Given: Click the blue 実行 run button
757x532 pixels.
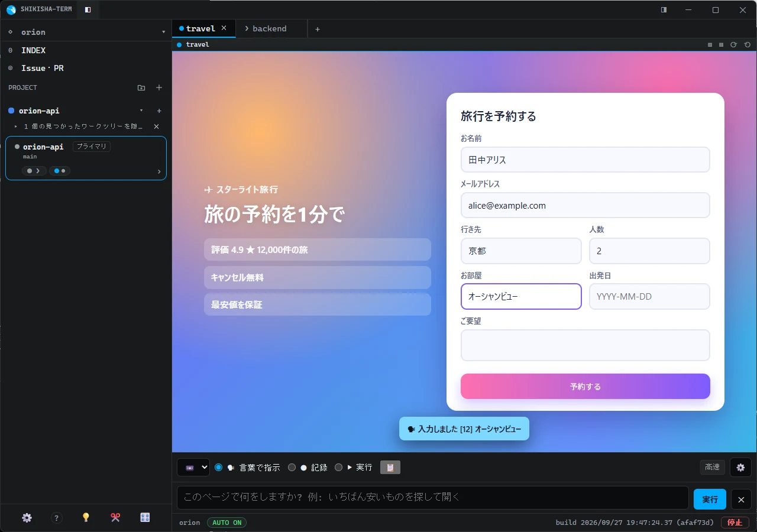Looking at the screenshot, I should (710, 499).
